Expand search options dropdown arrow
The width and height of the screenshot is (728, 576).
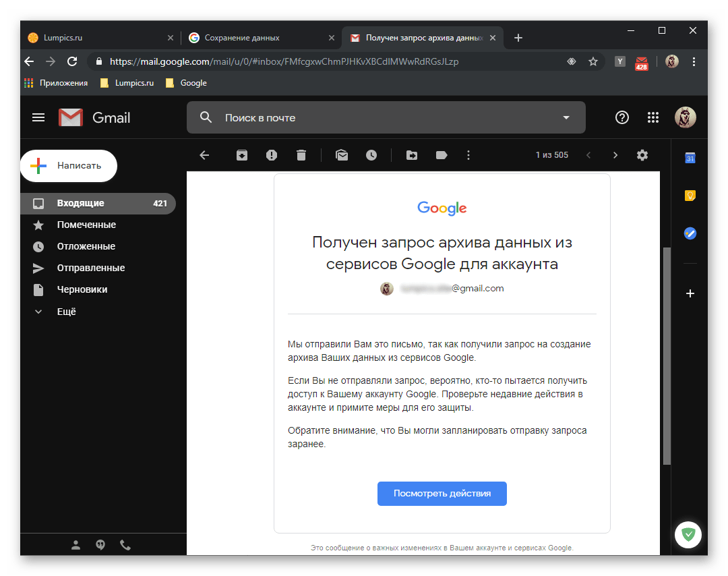pos(566,117)
